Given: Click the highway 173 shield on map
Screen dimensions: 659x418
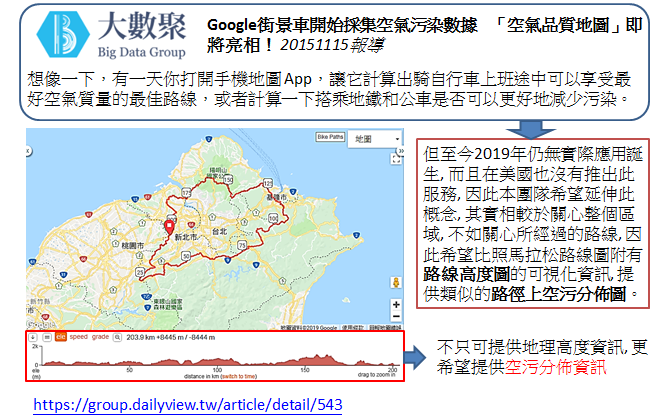Looking at the screenshot, I should tap(186, 193).
